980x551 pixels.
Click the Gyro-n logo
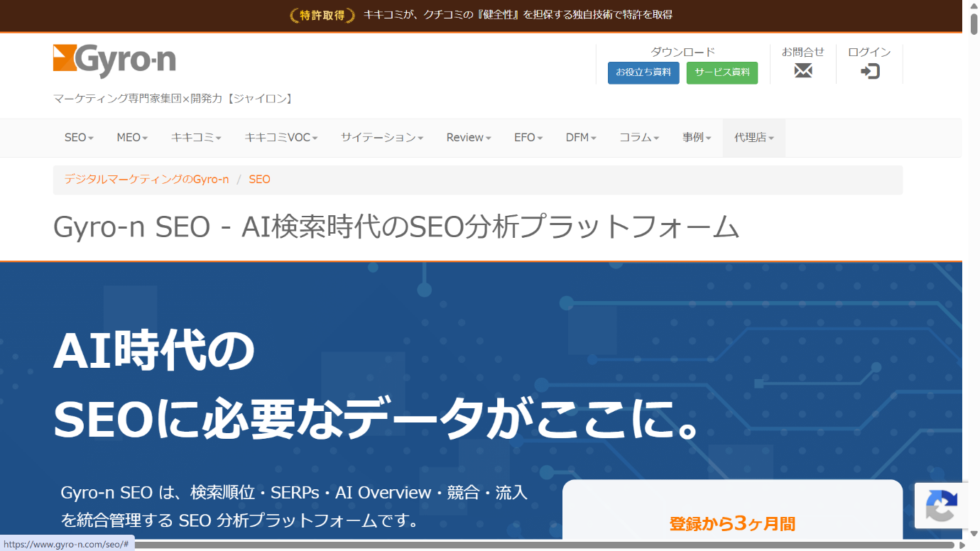pyautogui.click(x=114, y=60)
